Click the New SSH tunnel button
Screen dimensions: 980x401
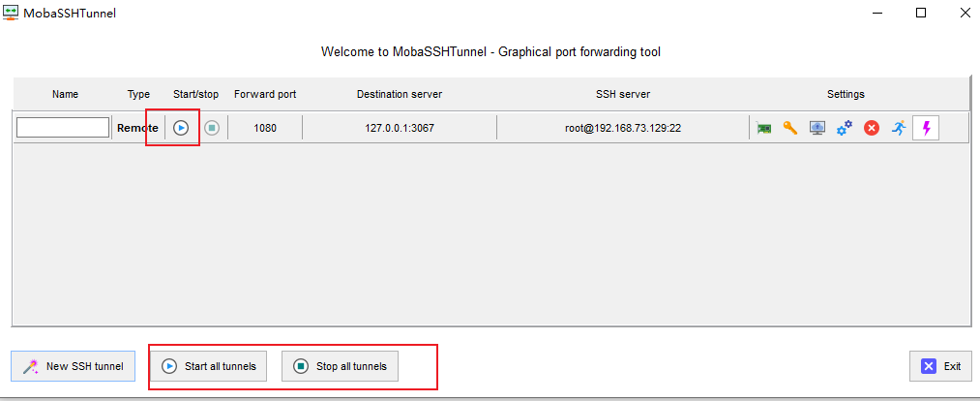click(74, 366)
